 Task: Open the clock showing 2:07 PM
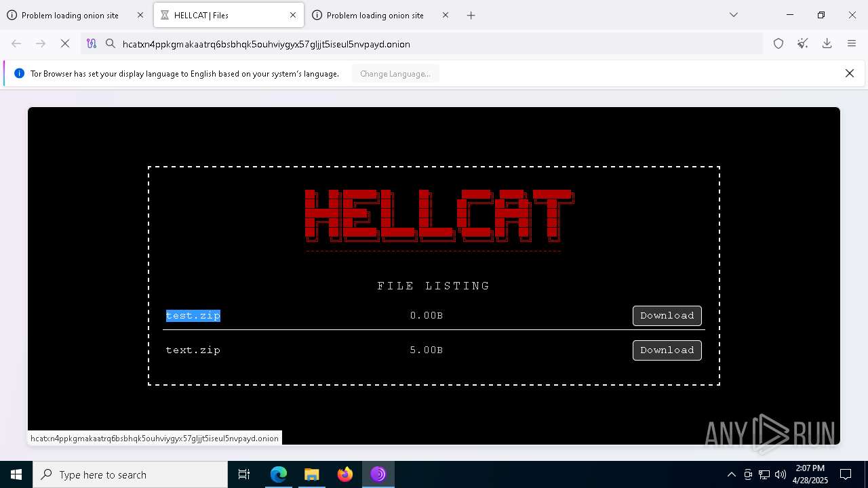point(810,474)
